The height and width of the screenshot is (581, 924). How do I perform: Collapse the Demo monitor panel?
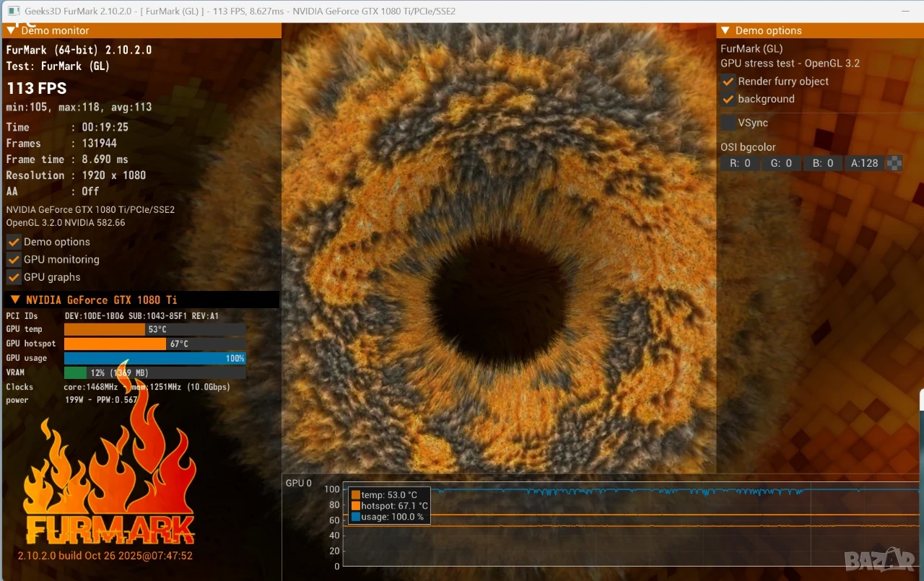coord(12,30)
